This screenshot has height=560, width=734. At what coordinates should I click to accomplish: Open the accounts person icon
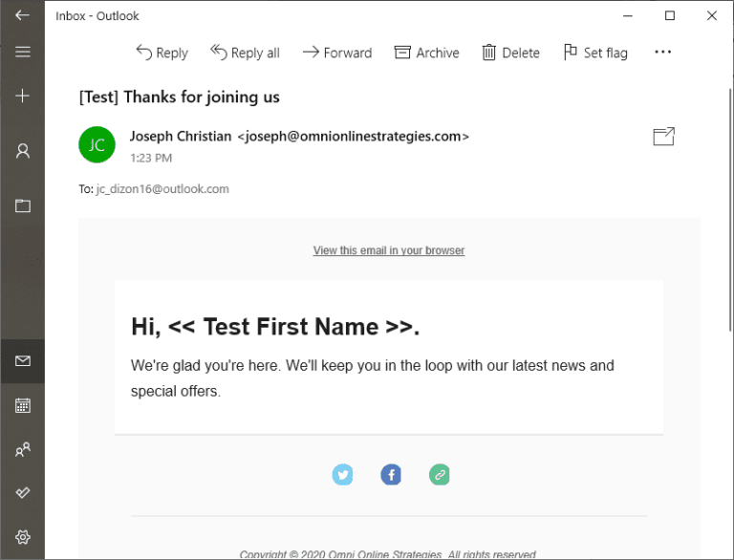point(22,151)
